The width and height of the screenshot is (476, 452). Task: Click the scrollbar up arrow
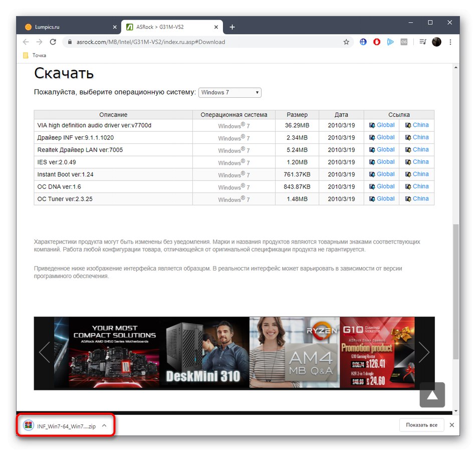click(x=455, y=67)
